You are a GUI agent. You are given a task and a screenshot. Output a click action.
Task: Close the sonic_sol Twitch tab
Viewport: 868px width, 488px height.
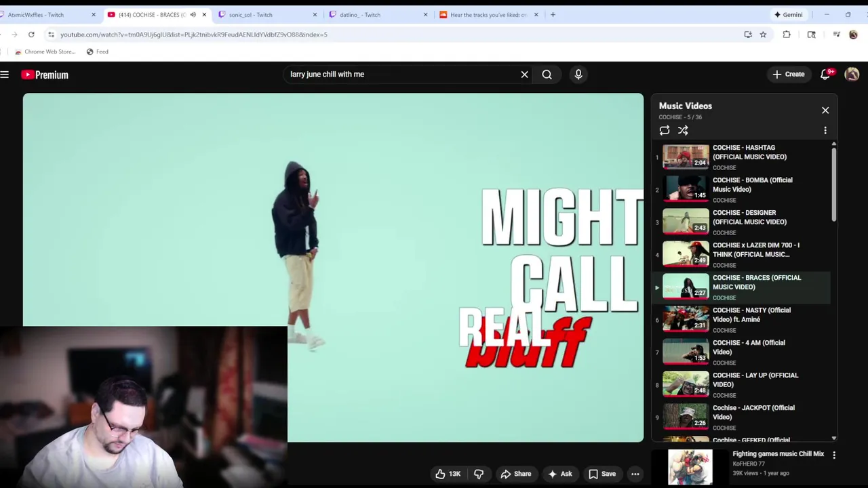[x=315, y=14]
